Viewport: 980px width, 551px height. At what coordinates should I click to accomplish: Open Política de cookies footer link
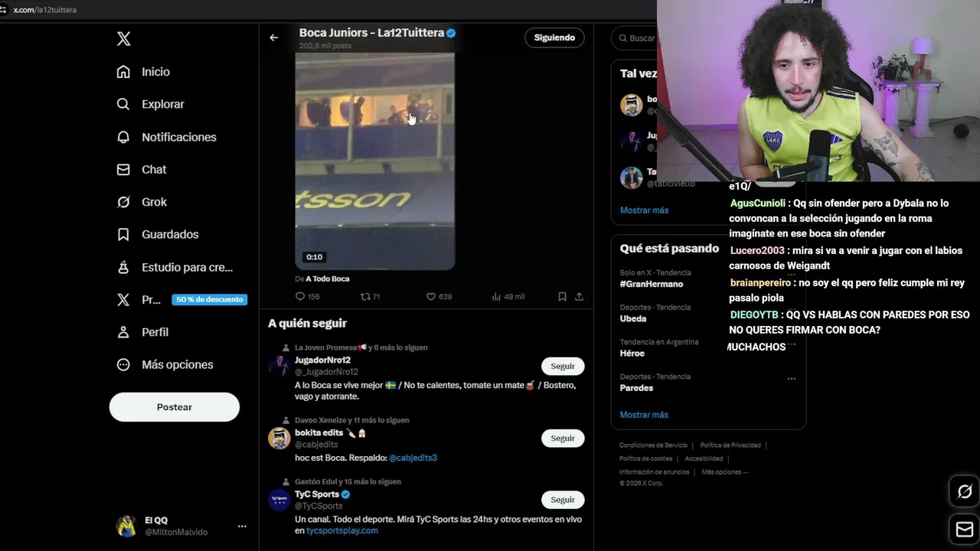[646, 458]
